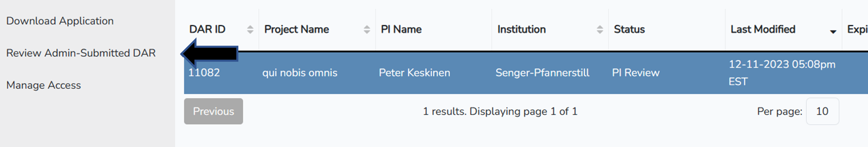Screen dimensions: 868x147
Task: Sort by DAR ID arrows icon
Action: tap(250, 29)
